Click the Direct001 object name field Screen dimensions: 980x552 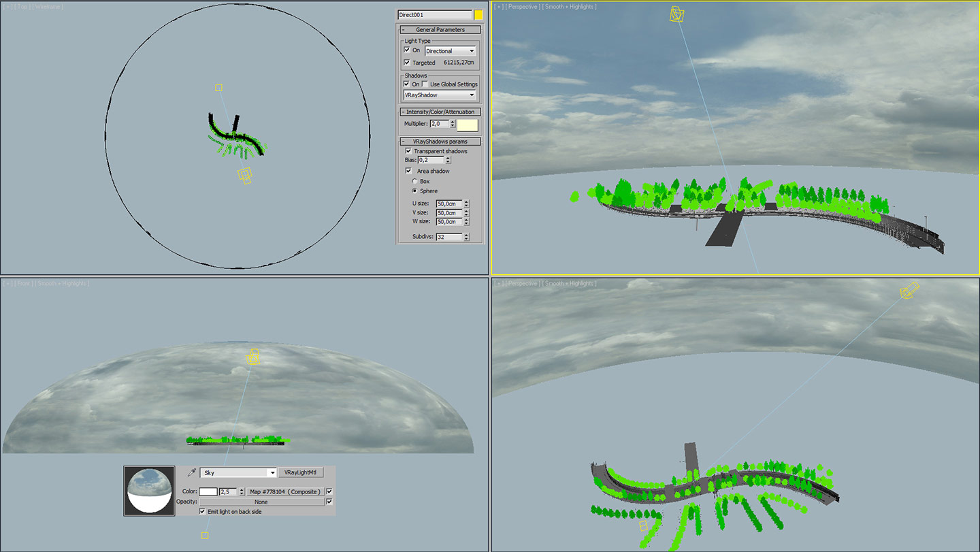(435, 15)
